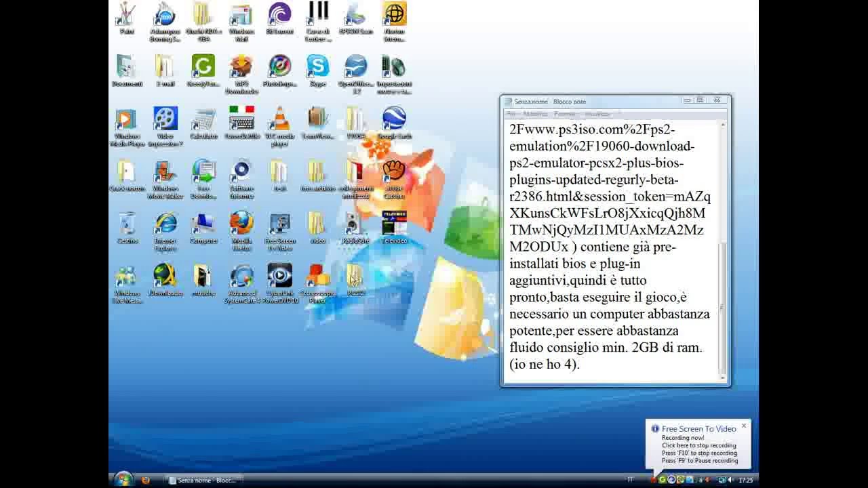Open the Paint desktop shortcut
868x488 pixels.
tap(127, 18)
